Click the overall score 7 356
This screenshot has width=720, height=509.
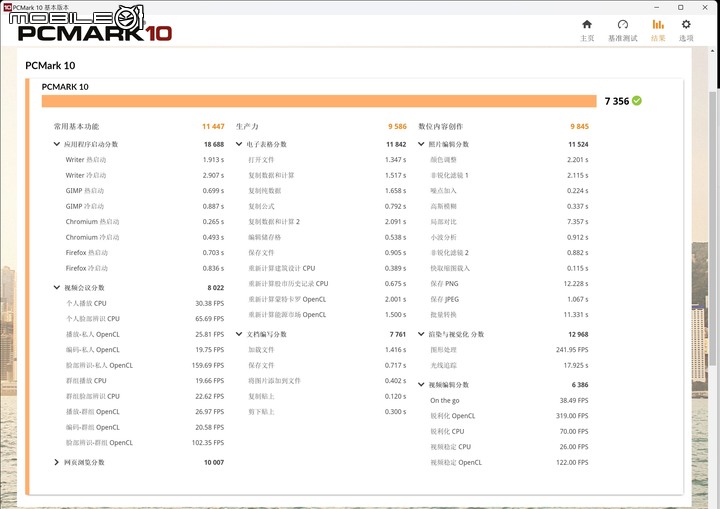pos(617,101)
